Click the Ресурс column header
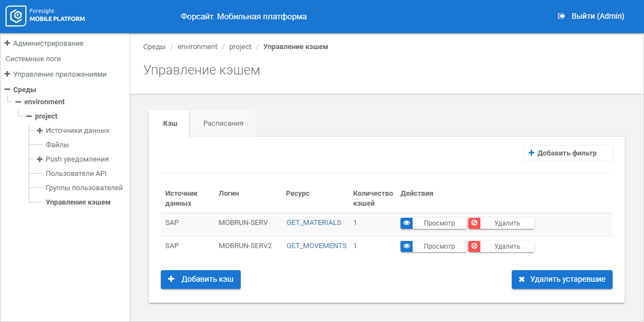 click(x=297, y=194)
